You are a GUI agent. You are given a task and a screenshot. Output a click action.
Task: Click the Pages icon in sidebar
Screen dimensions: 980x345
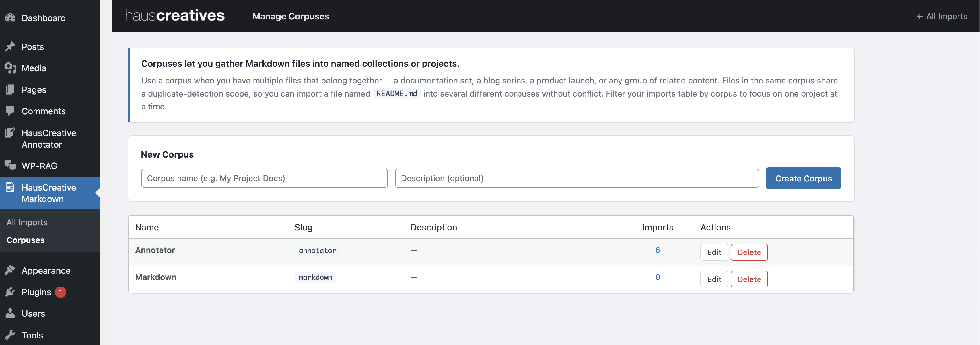pyautogui.click(x=10, y=90)
